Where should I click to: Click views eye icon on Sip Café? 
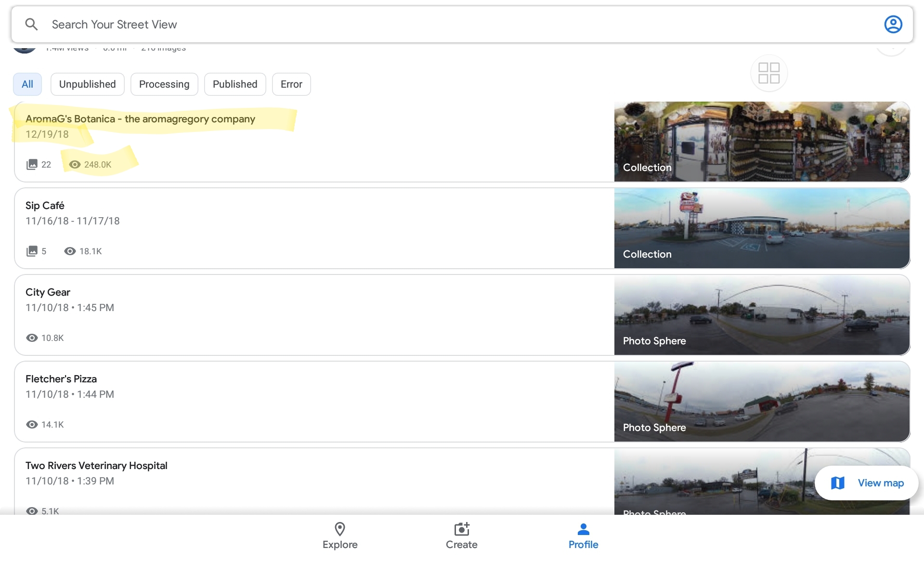point(70,251)
